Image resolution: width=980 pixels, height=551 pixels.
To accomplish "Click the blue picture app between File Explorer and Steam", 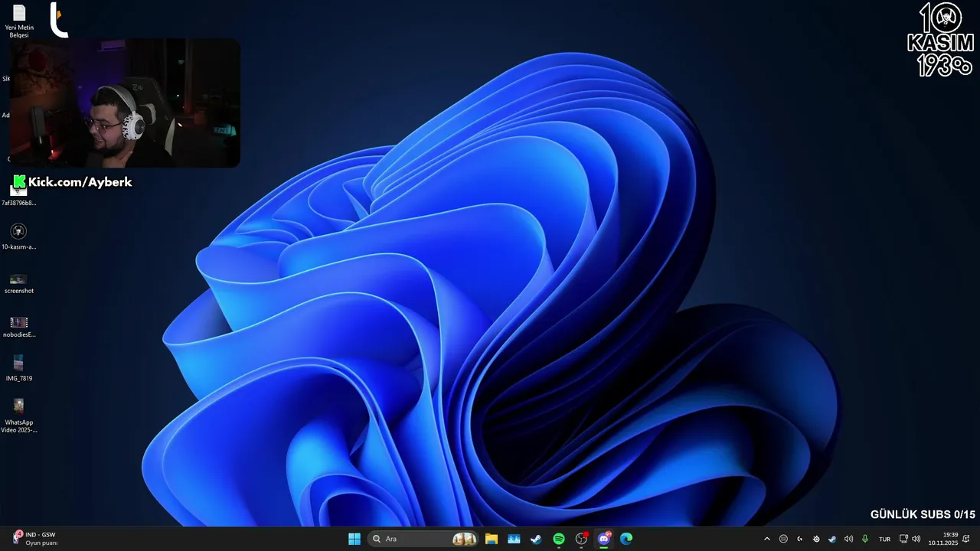I will [x=514, y=539].
